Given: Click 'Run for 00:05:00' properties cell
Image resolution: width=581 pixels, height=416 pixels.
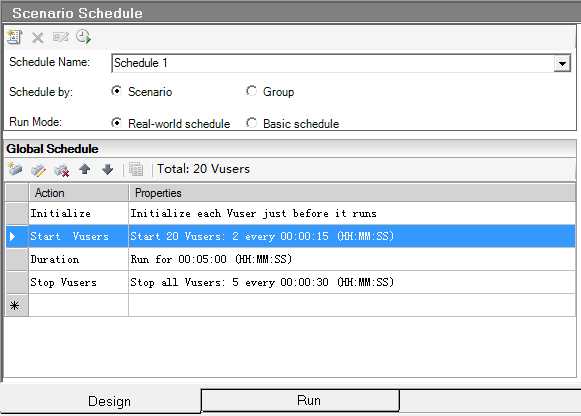Looking at the screenshot, I should click(352, 259).
